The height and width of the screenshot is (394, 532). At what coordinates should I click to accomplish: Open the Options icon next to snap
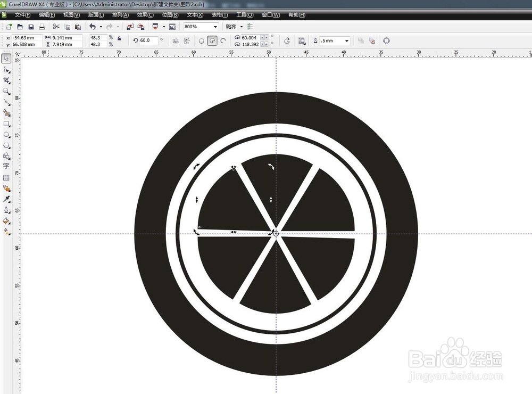click(250, 27)
